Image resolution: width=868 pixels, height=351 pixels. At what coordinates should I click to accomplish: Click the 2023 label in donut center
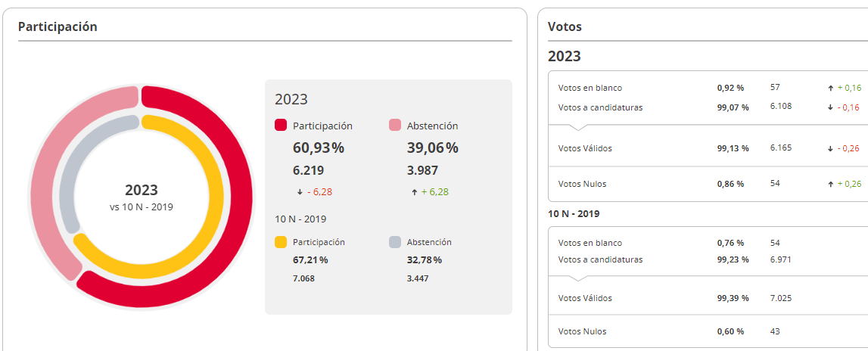(x=142, y=191)
